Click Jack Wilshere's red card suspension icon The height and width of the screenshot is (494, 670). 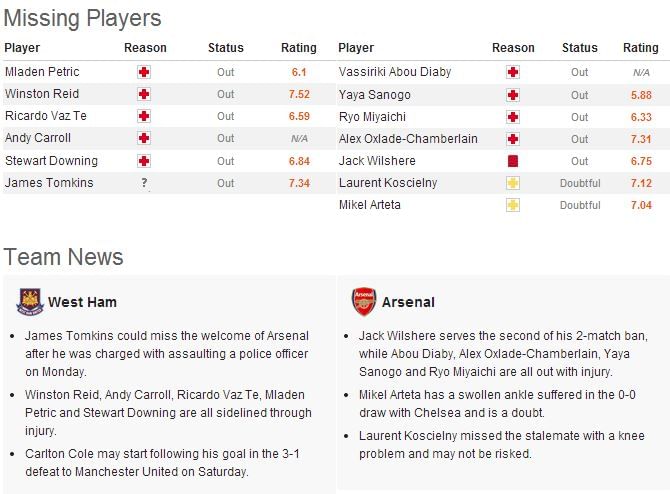click(x=513, y=161)
